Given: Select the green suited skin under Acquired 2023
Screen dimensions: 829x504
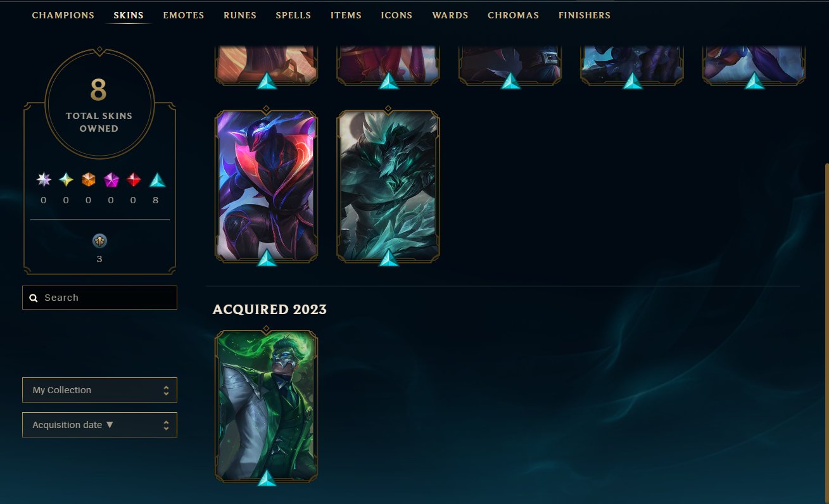Looking at the screenshot, I should pos(267,406).
